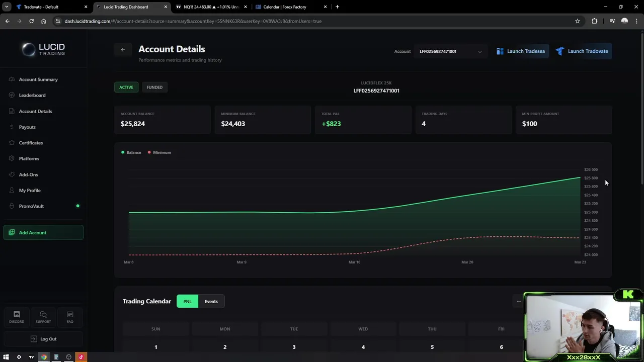Click the Lucid Trading logo

(x=43, y=49)
